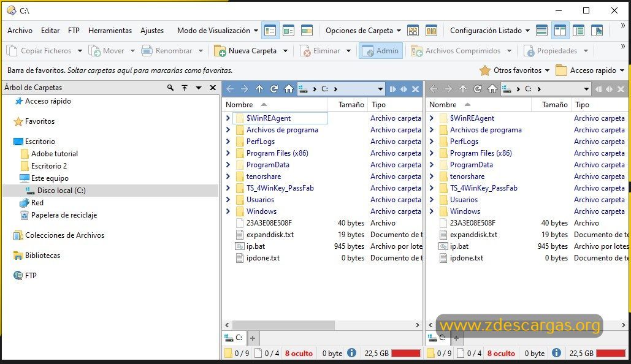631x364 pixels.
Task: Click Copiar Ficheros button
Action: point(39,51)
